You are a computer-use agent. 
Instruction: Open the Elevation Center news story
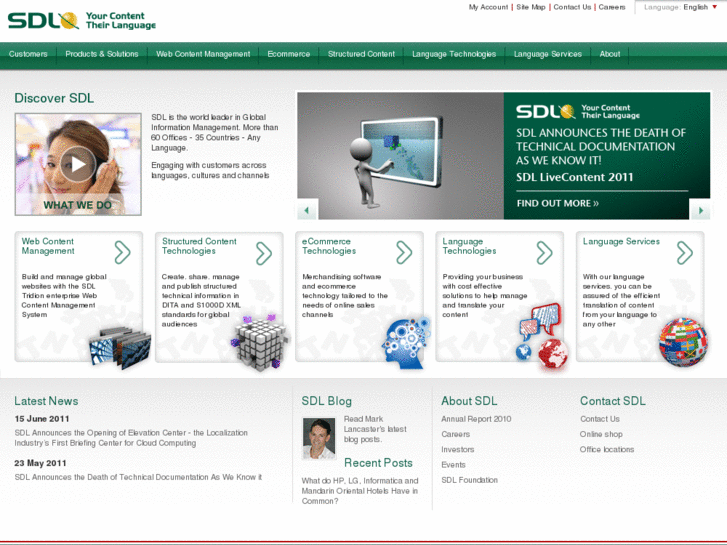click(x=131, y=438)
